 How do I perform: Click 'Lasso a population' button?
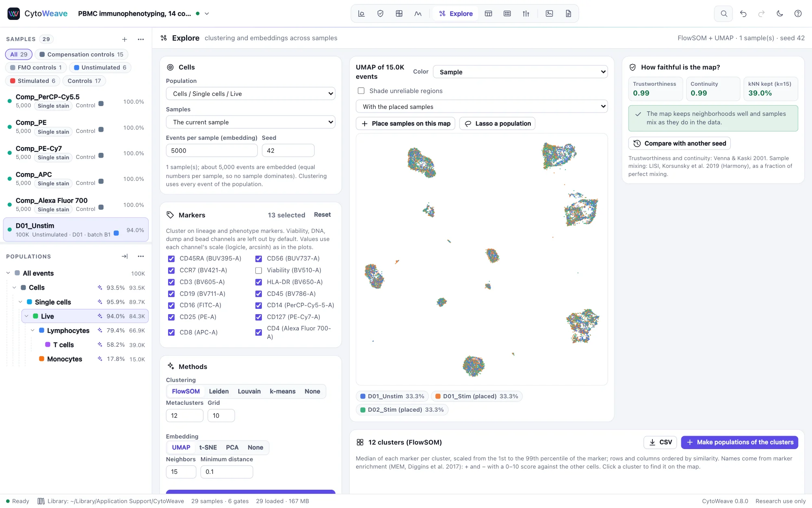497,124
